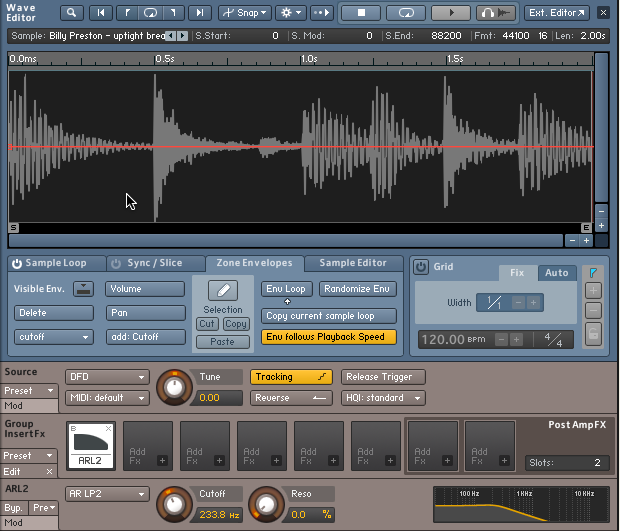
Task: Open the Snap dropdown menu
Action: pos(245,13)
